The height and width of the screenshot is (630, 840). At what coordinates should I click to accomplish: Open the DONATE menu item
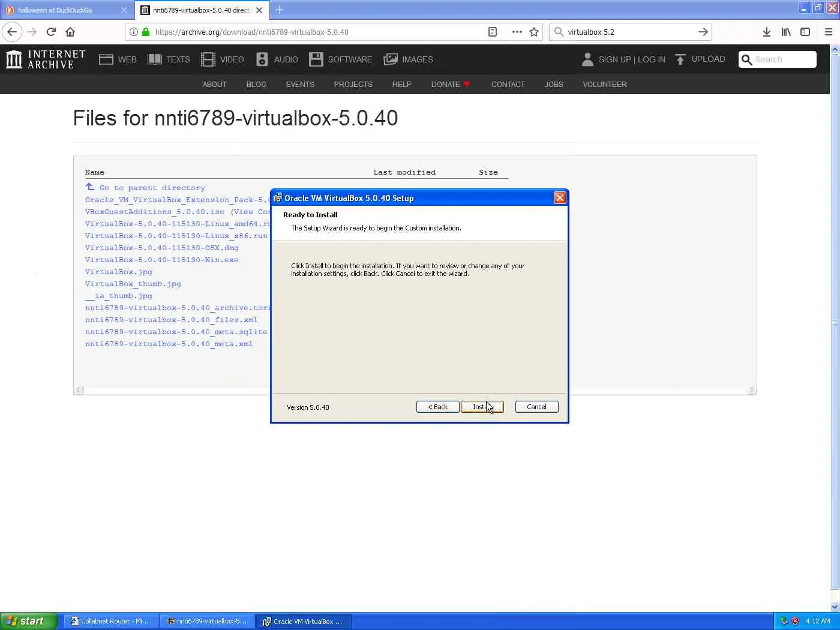[450, 85]
